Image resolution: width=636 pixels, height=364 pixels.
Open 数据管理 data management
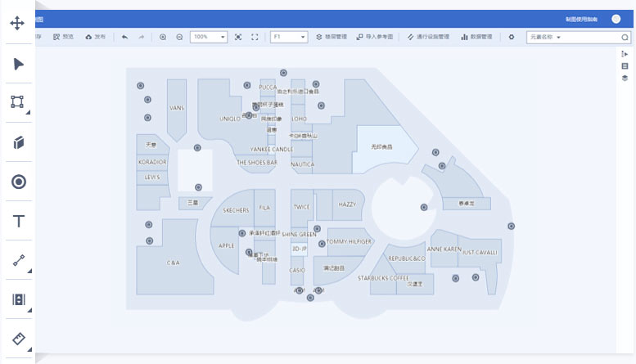[x=476, y=37]
